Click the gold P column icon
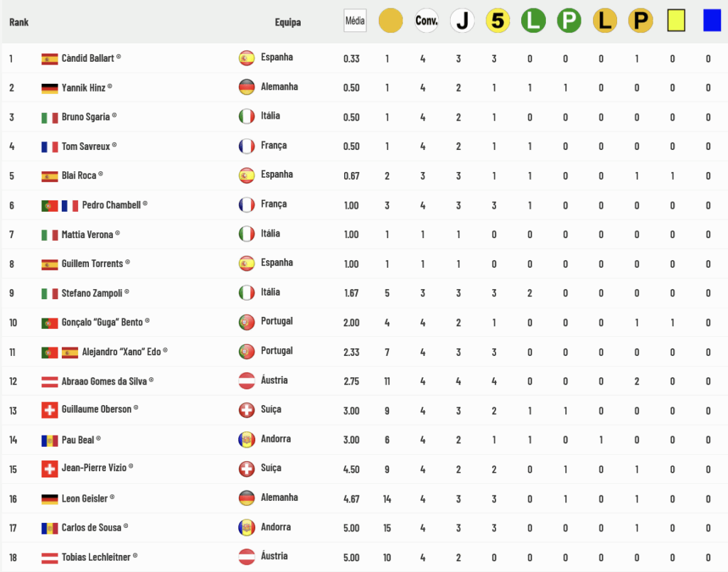Image resolution: width=728 pixels, height=572 pixels. tap(640, 21)
